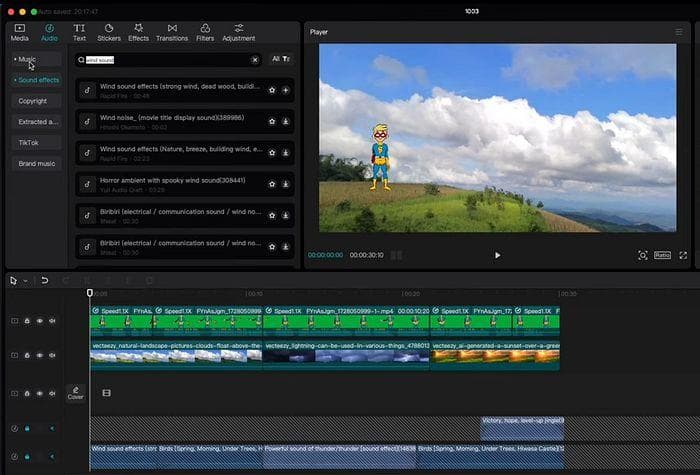Choose the Select cursor tool in timeline
The image size is (700, 475).
(x=13, y=281)
